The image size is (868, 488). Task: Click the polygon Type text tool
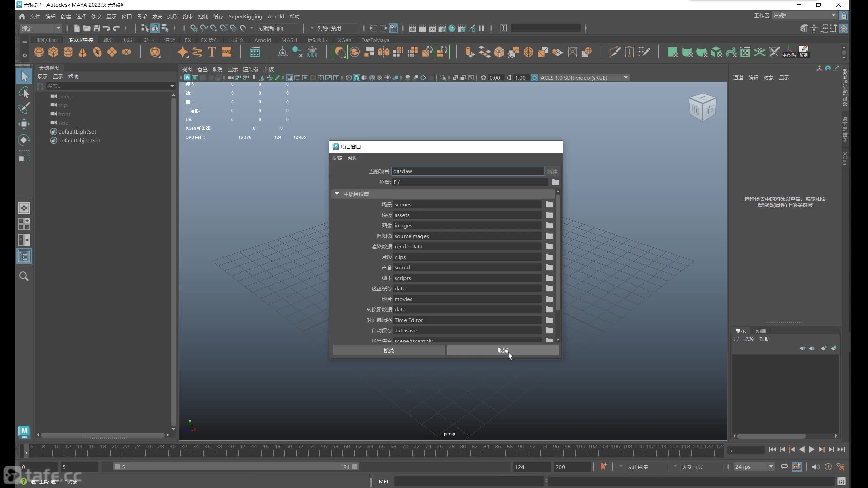point(212,52)
